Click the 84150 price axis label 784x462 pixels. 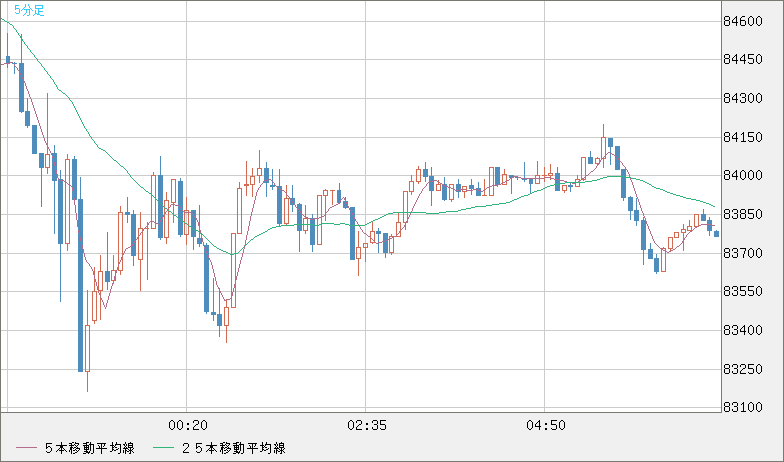point(743,137)
